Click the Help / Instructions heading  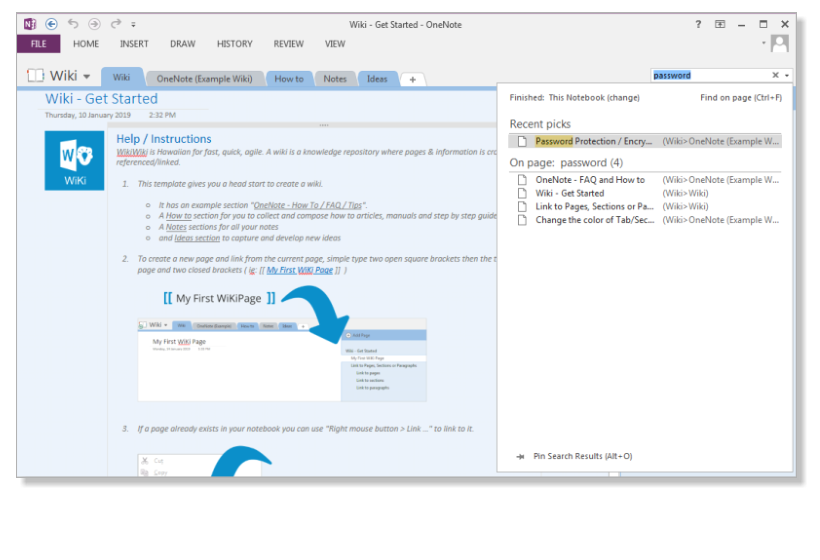(164, 139)
